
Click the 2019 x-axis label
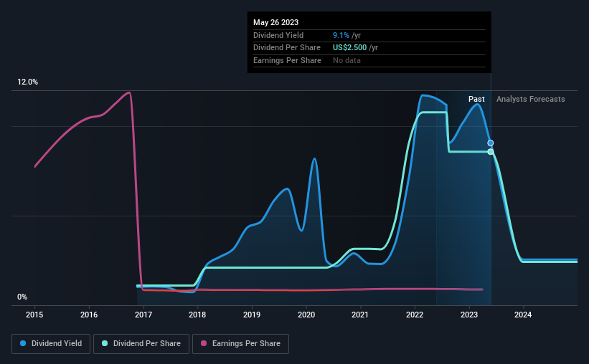(252, 315)
